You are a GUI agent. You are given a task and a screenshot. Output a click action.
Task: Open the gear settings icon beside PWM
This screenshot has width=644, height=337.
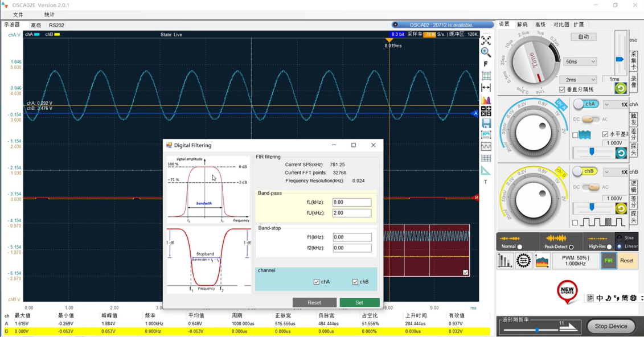pyautogui.click(x=523, y=261)
